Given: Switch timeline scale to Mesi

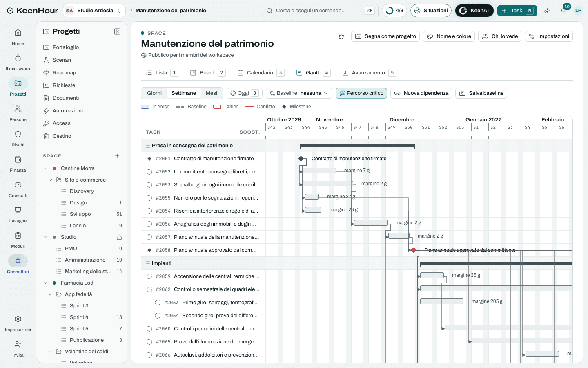Looking at the screenshot, I should click(x=212, y=93).
